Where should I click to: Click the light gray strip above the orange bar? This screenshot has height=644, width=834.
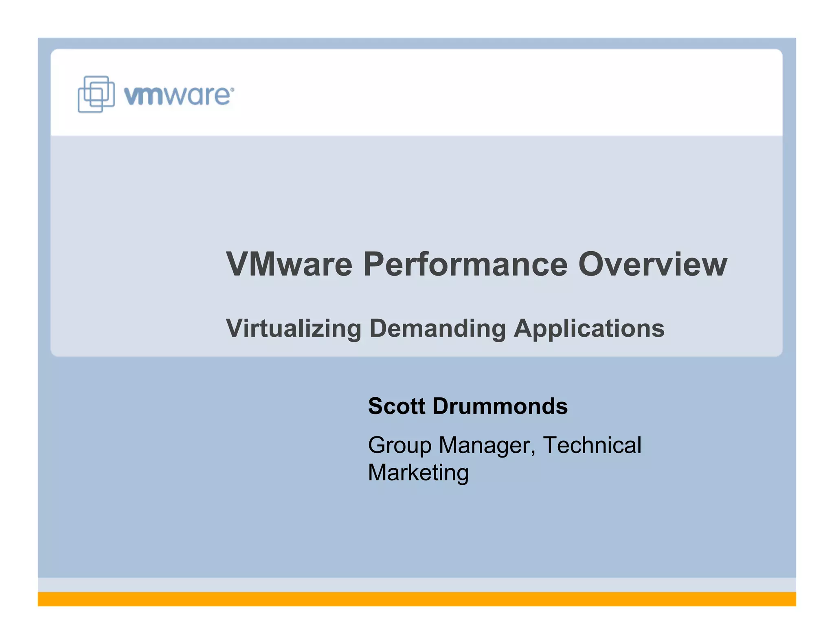pos(417,585)
